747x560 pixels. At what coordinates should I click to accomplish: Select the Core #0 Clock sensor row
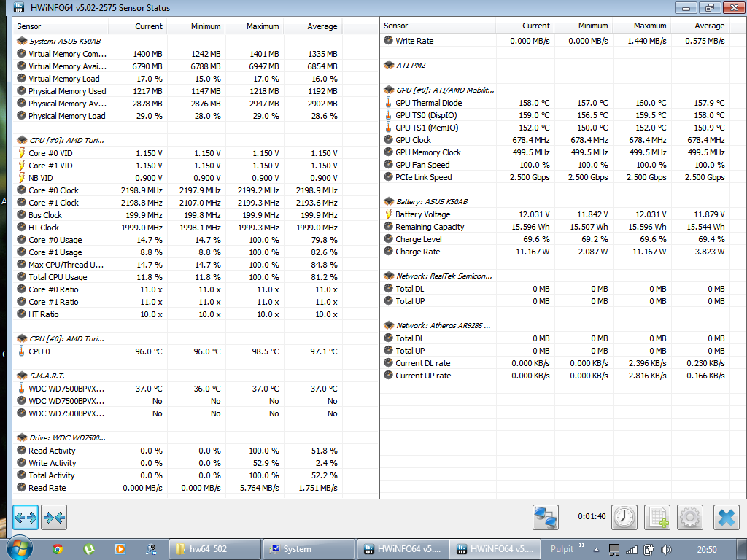coord(177,190)
